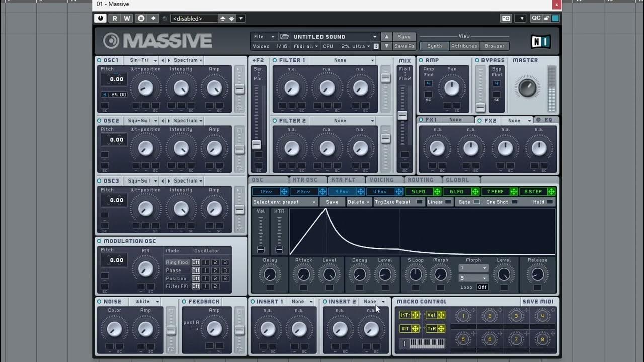The width and height of the screenshot is (644, 362).
Task: Switch to the ROUTING tab
Action: pyautogui.click(x=421, y=180)
